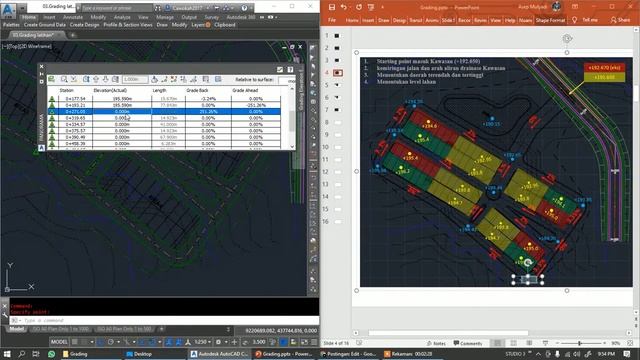This screenshot has height=360, width=640.
Task: Click the help question mark in editor panel
Action: 290,70
